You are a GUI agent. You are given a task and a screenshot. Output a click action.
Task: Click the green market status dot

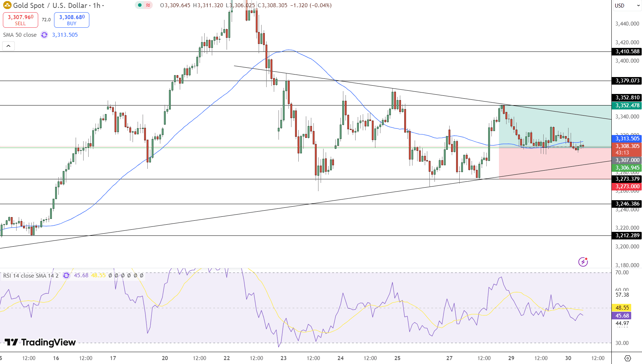point(140,5)
